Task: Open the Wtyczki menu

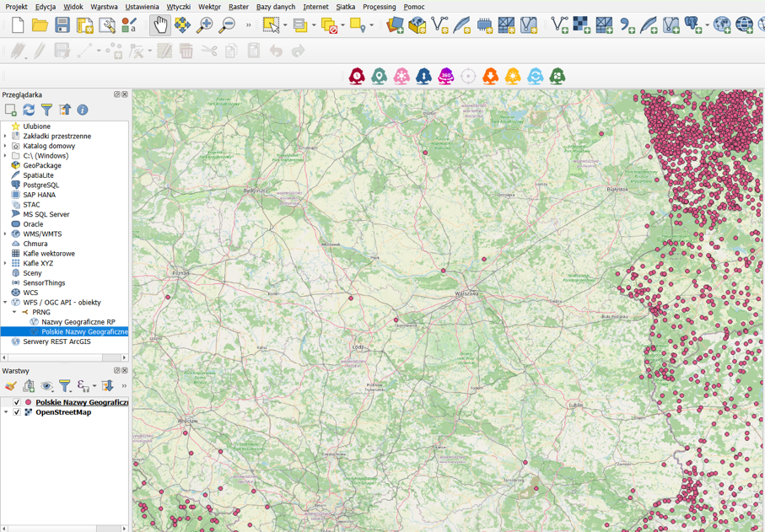Action: tap(179, 7)
